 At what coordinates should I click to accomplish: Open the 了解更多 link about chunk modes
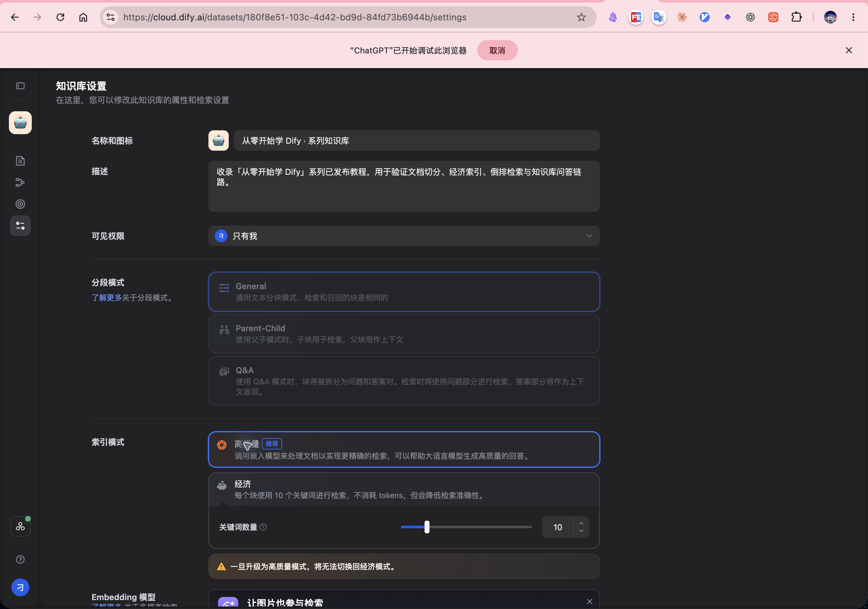(107, 298)
